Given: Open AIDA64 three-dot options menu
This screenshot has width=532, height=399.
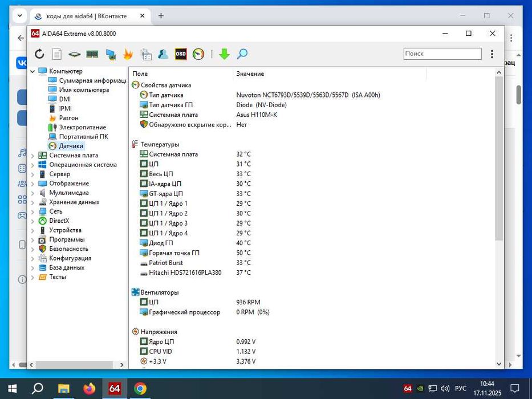Looking at the screenshot, I should coord(492,54).
